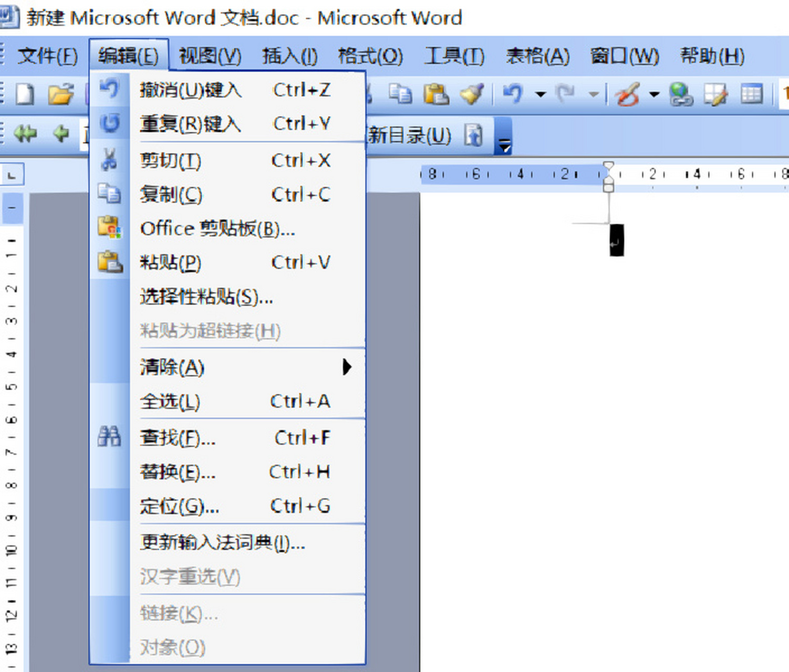Click the scissors icon beside 剪切(T)
Viewport: 789px width, 672px height.
click(x=110, y=160)
